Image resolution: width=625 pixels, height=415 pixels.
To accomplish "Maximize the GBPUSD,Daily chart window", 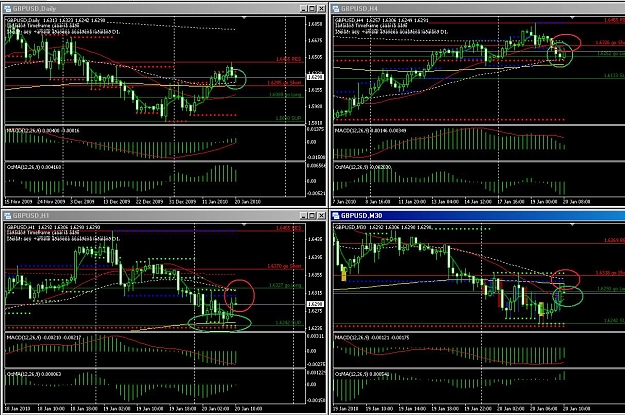I will click(312, 8).
